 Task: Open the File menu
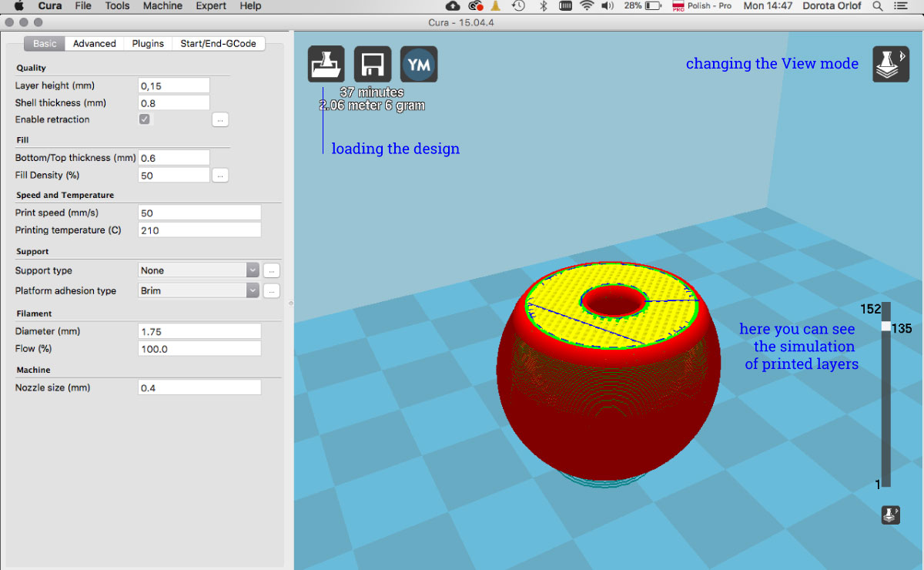click(83, 6)
